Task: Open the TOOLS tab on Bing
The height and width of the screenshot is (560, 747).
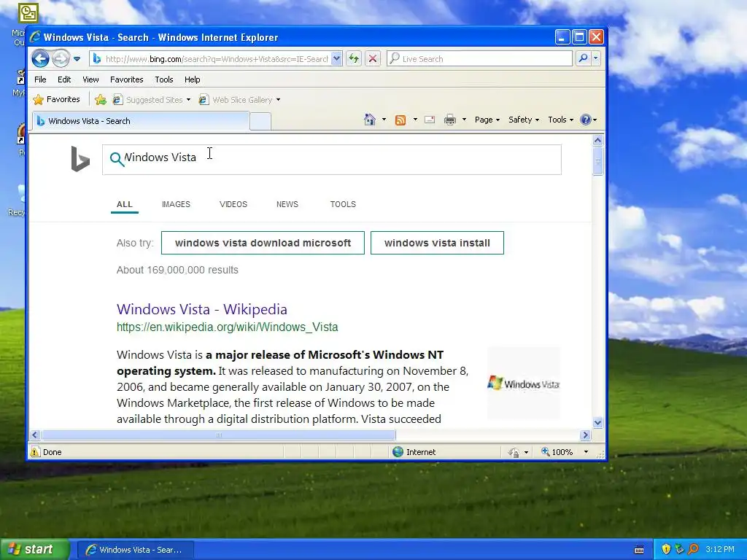Action: pyautogui.click(x=343, y=204)
